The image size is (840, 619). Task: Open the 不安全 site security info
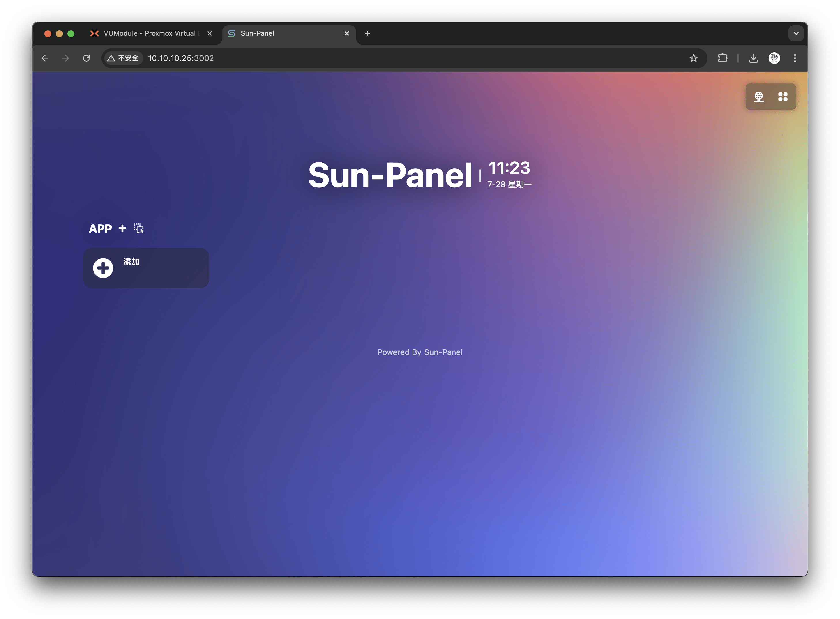tap(123, 58)
